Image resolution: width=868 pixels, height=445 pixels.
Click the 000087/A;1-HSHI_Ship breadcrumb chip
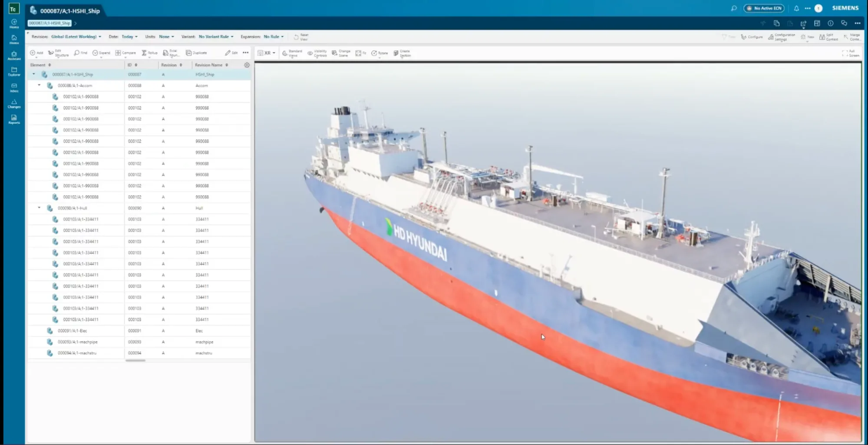coord(50,23)
